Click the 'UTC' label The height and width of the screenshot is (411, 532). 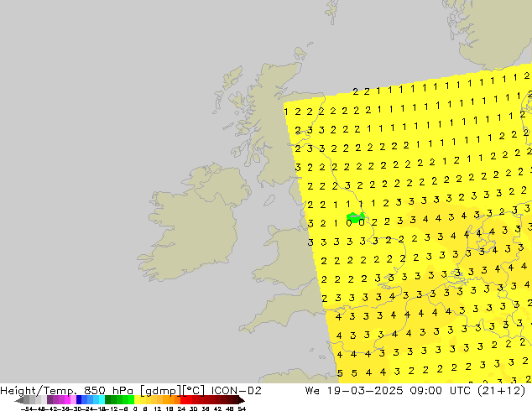click(x=460, y=391)
